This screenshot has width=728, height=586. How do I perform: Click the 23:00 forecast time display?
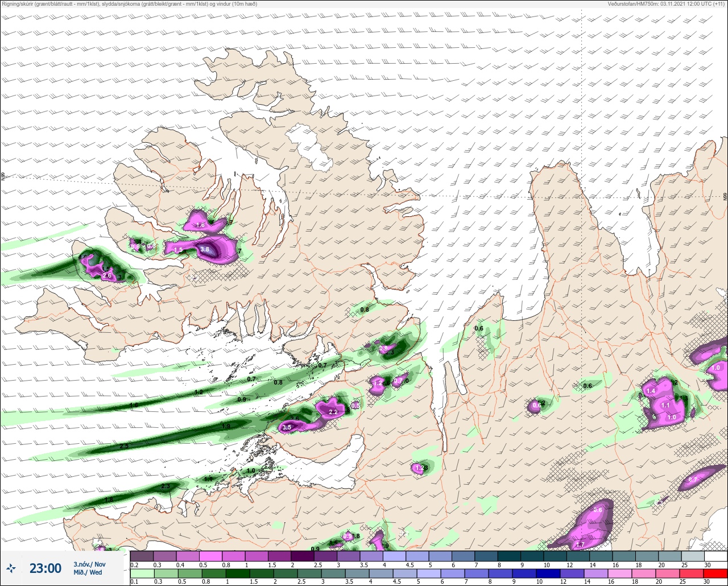[x=45, y=568]
